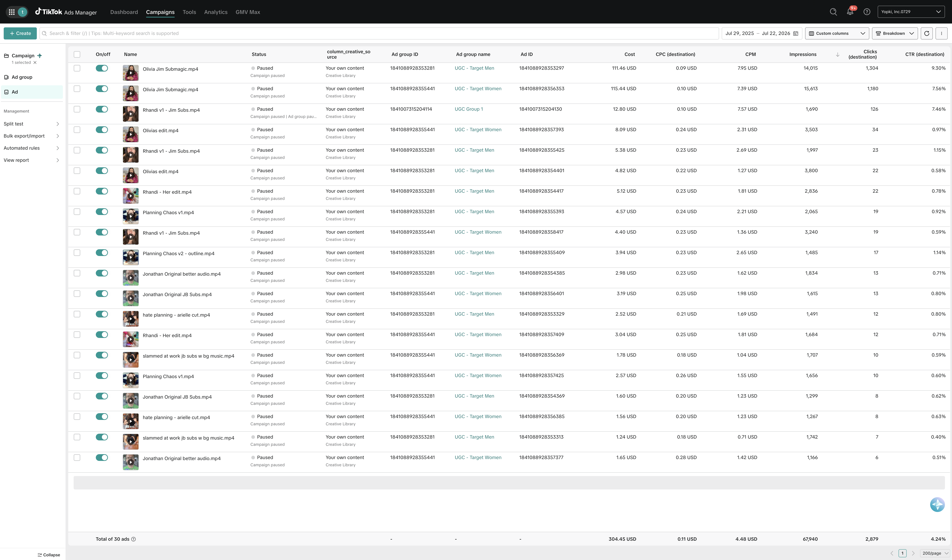Sort by the Impressions arrow icon

[838, 54]
